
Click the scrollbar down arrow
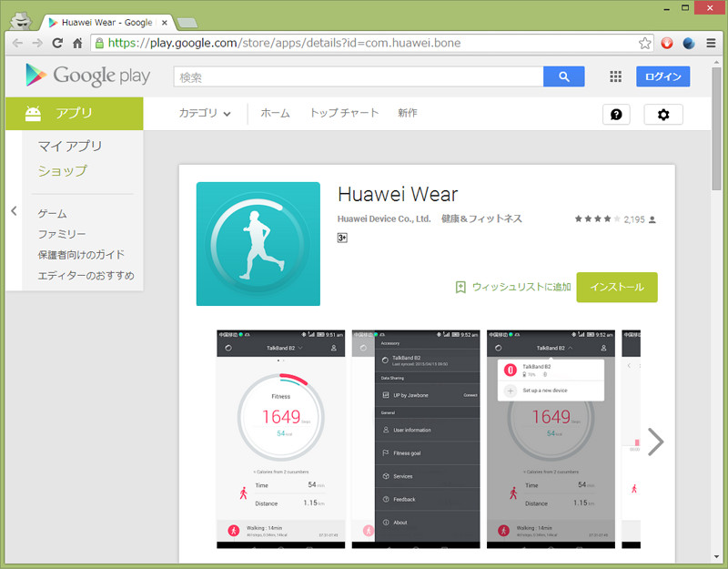coord(716,557)
